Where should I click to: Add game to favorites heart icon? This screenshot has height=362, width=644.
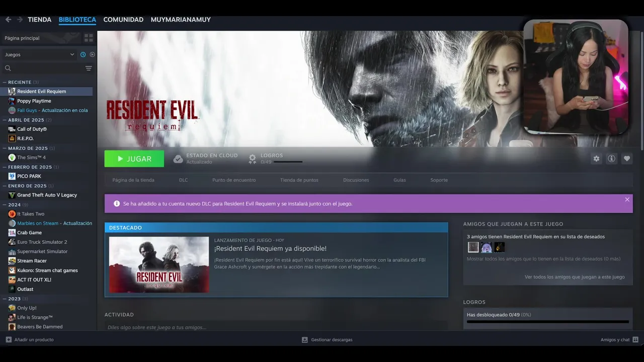(626, 158)
